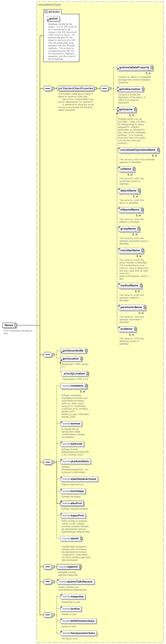Select the kanta:luontitapa element
166x644 pixels.
(x=73, y=491)
